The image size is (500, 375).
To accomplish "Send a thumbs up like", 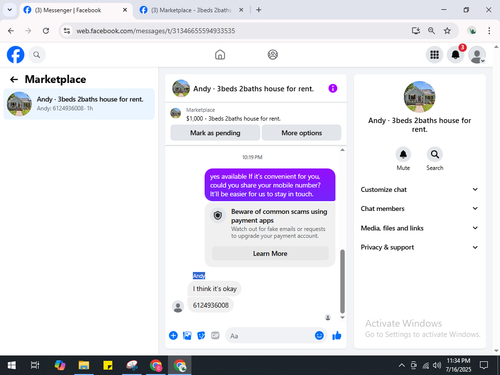I will click(x=337, y=335).
